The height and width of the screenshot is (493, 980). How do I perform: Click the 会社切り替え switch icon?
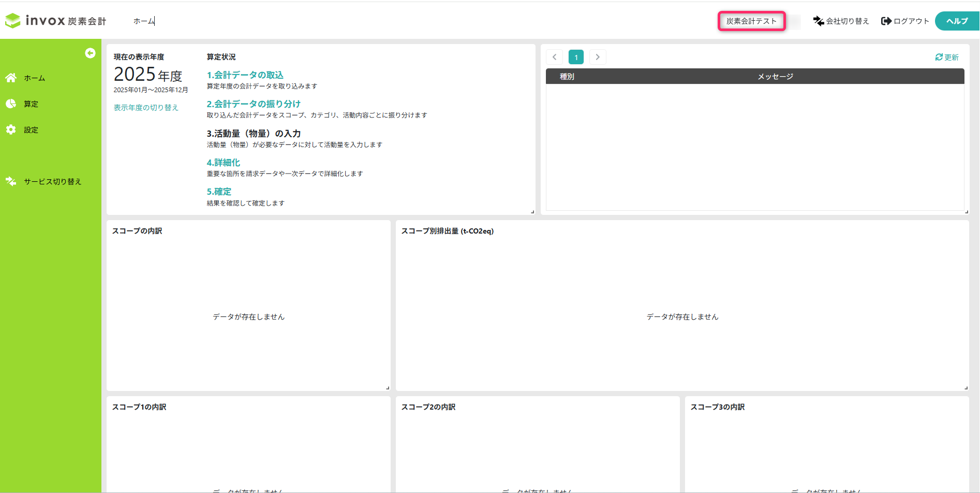(x=819, y=21)
